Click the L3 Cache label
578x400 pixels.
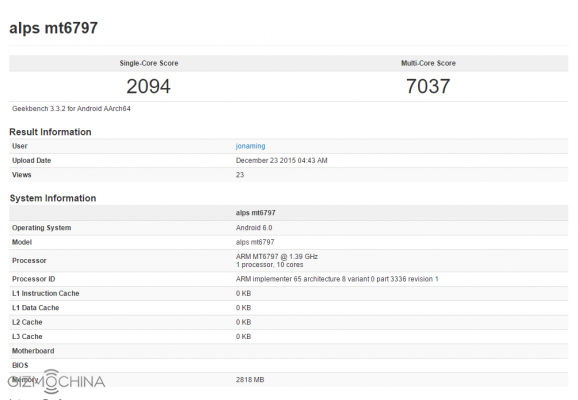tap(27, 337)
